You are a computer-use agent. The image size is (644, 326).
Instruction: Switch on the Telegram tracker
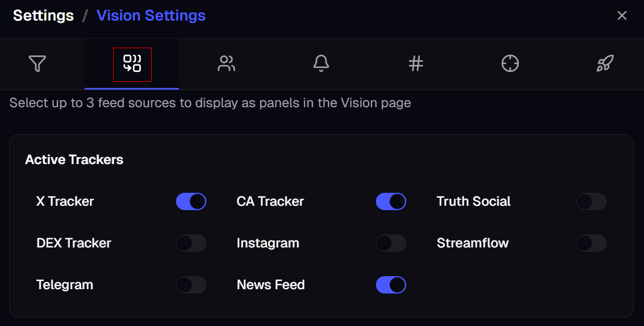point(191,285)
